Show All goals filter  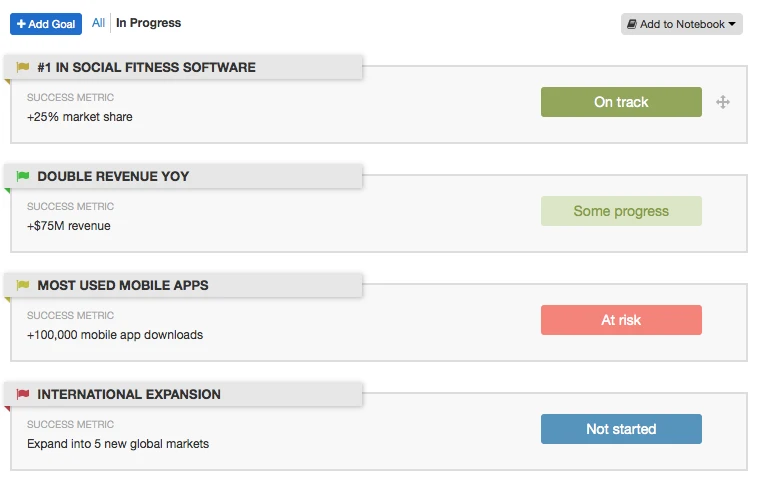pyautogui.click(x=98, y=23)
